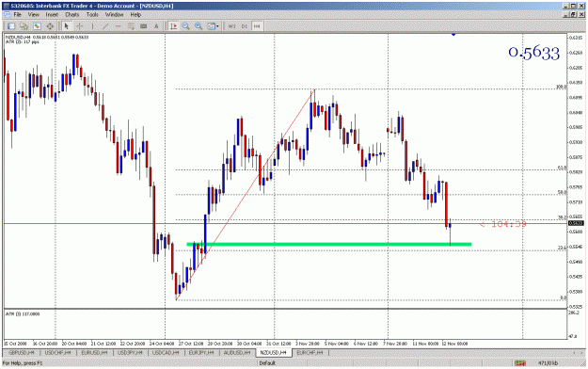Screen dimensions: 588x369
Task: Click the ATR (3) 117.0000 indicator label
Action: [x=23, y=313]
